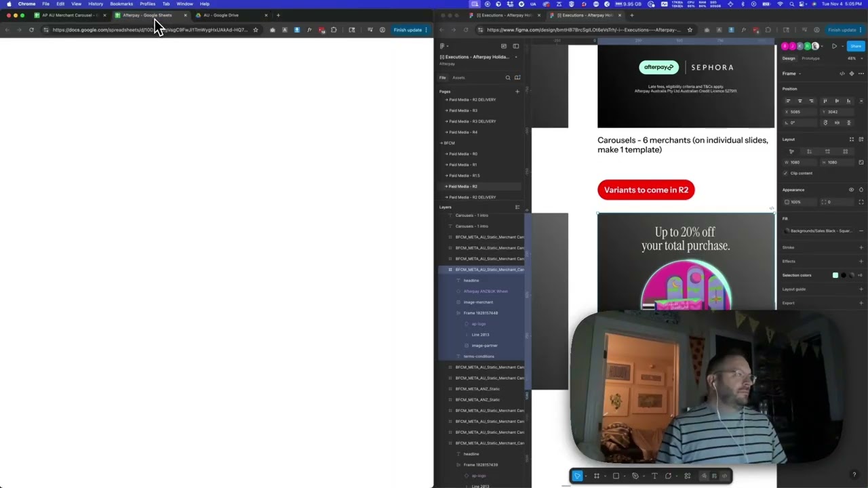The height and width of the screenshot is (488, 868).
Task: Switch to the Prototype tab in Figma
Action: click(x=811, y=58)
